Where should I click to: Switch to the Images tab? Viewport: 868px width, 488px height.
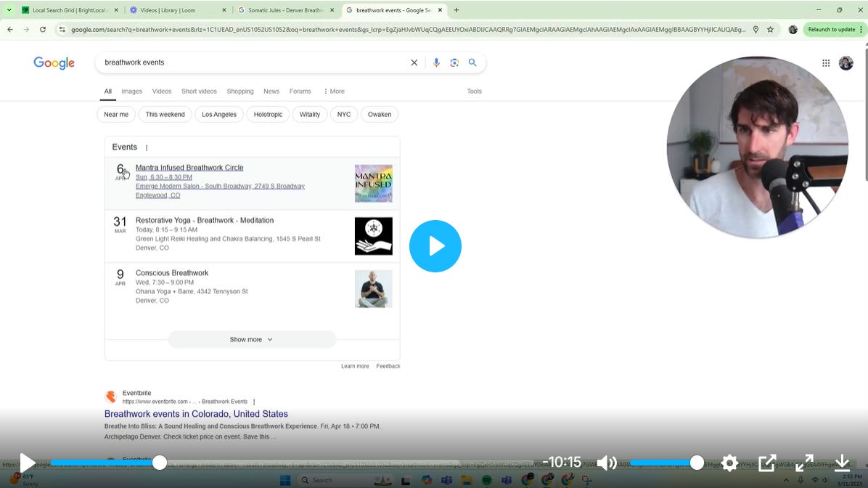(x=132, y=91)
